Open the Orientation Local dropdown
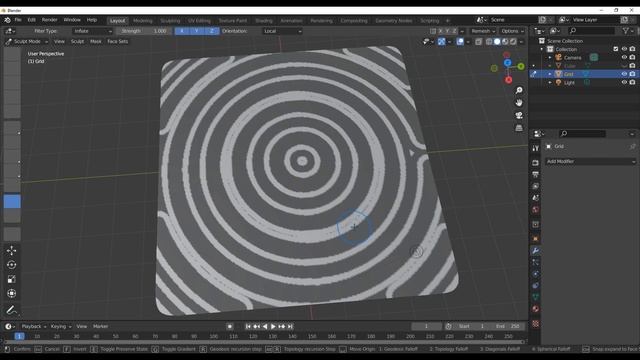Viewport: 640px width, 360px height. pos(282,31)
